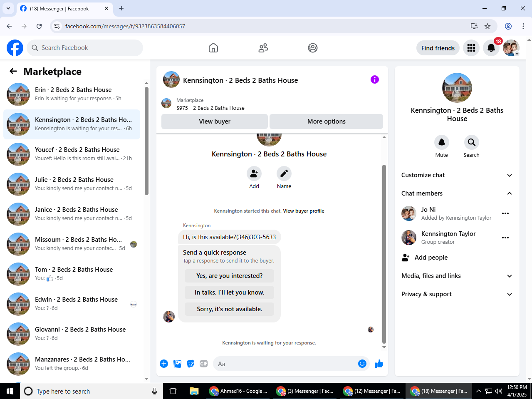Mute the conversation with bell icon

click(x=442, y=142)
